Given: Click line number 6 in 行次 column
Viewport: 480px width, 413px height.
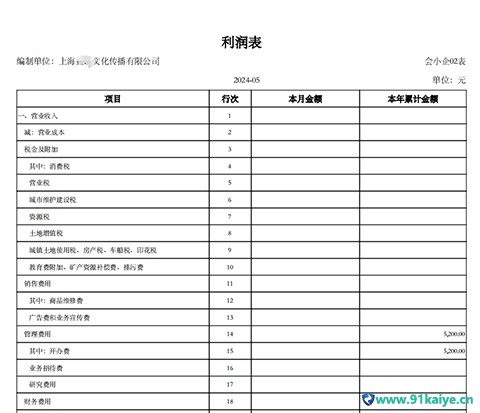Looking at the screenshot, I should [x=229, y=200].
